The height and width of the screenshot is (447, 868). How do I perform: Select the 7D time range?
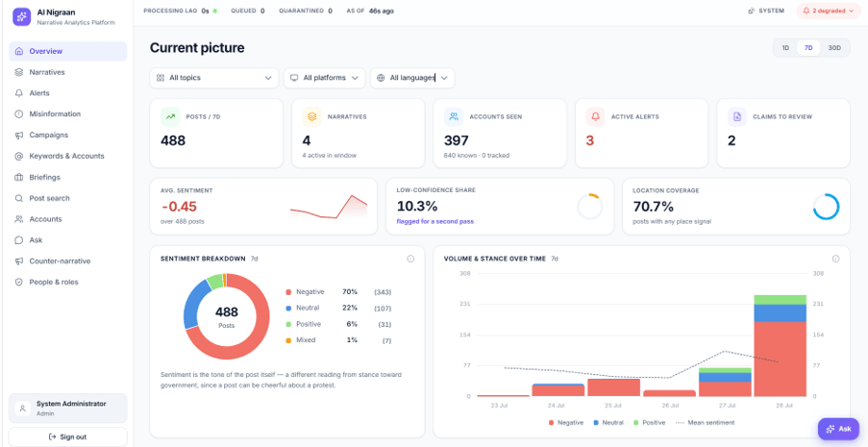point(808,48)
